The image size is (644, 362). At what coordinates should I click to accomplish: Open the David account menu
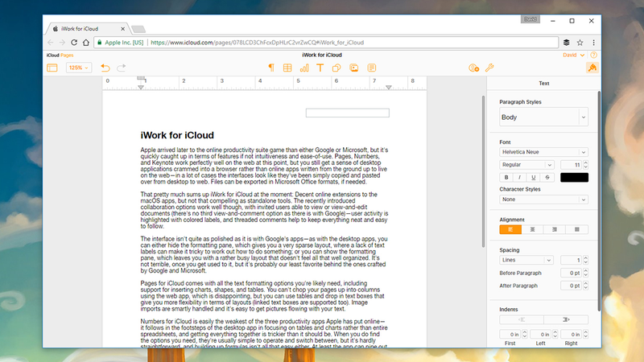tap(574, 55)
